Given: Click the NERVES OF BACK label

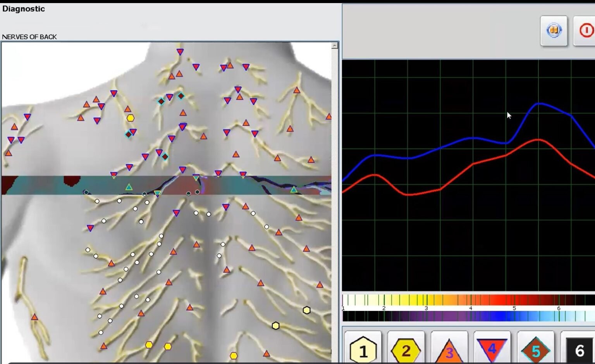Looking at the screenshot, I should tap(29, 37).
